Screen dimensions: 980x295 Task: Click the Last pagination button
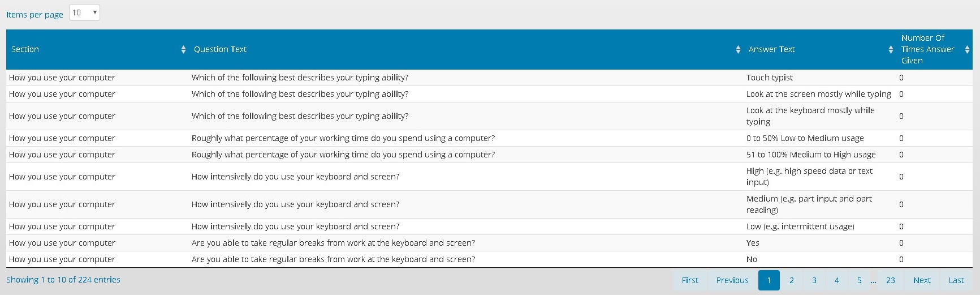[956, 280]
